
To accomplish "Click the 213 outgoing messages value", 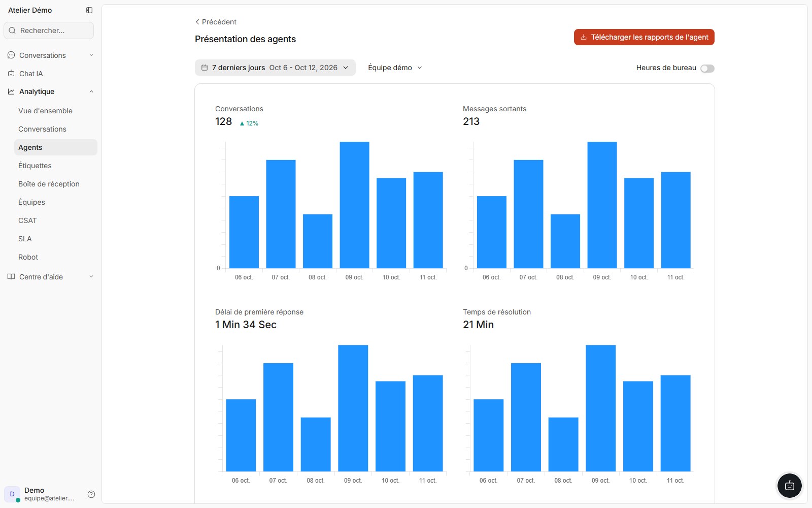I will (x=471, y=121).
